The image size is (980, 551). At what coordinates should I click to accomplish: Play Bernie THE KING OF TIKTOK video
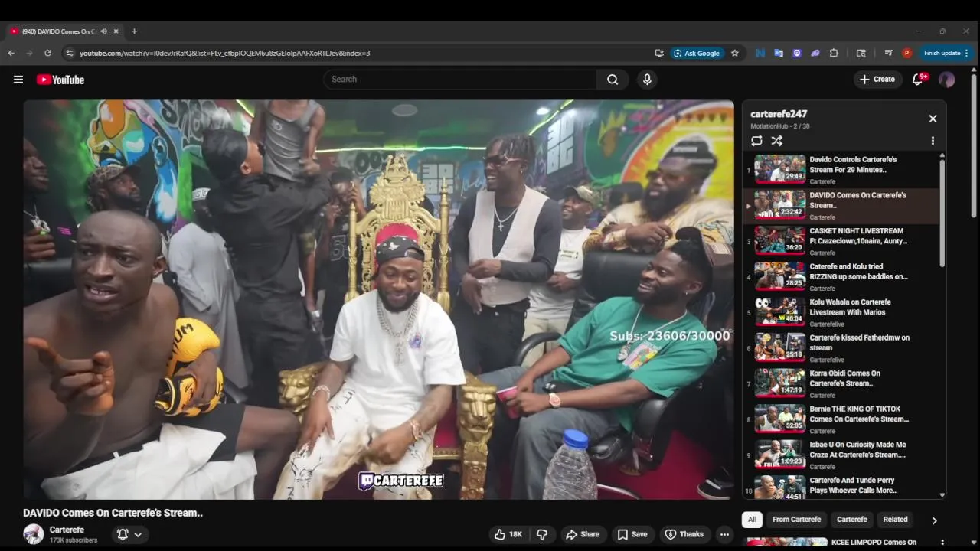tap(841, 419)
